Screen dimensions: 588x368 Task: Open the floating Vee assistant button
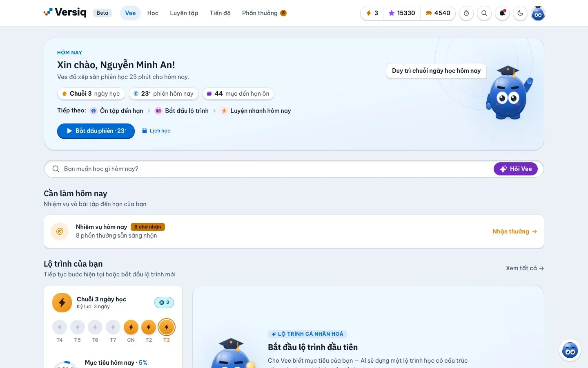click(570, 350)
